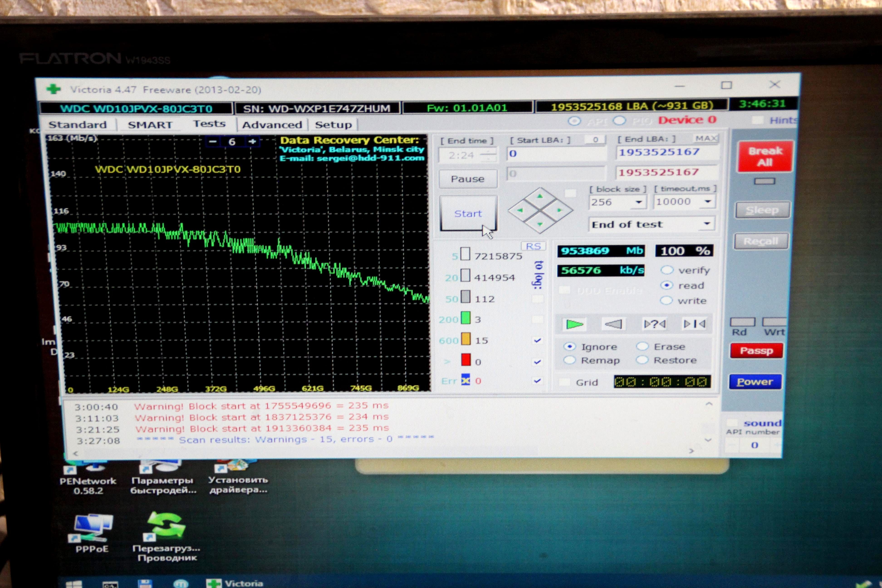Click the Sleep button
Screen dimensions: 882x588
762,210
